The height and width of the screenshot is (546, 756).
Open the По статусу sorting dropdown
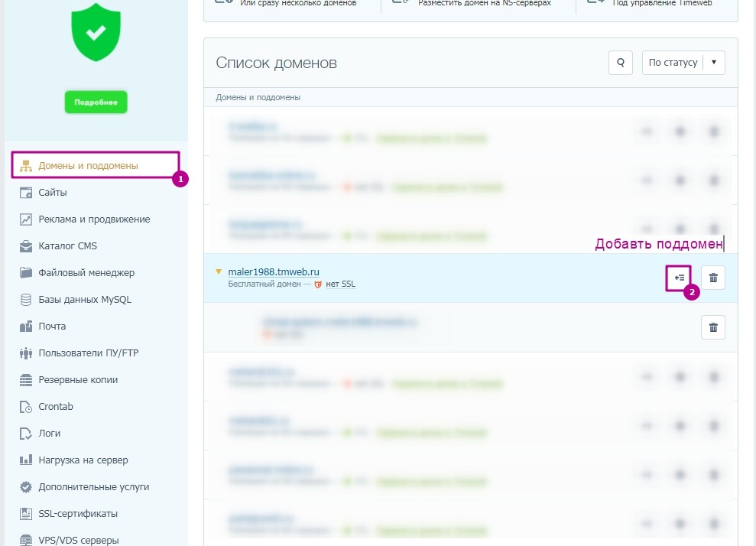coord(683,63)
